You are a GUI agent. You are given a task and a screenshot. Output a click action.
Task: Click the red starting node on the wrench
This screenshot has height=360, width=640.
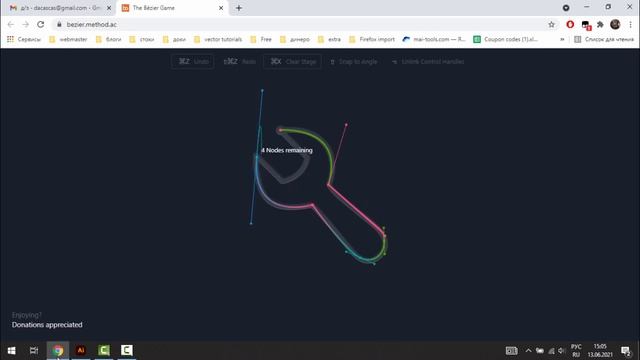(x=280, y=130)
